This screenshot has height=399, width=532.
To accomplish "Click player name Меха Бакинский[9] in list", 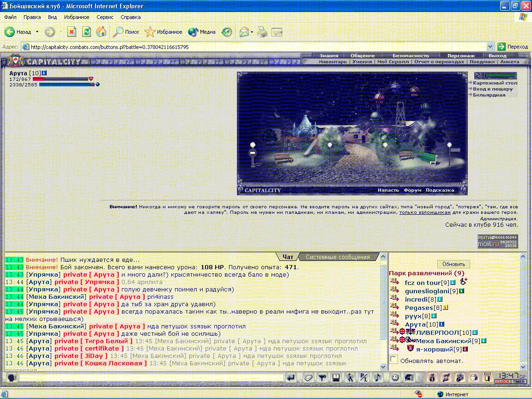I will point(448,341).
